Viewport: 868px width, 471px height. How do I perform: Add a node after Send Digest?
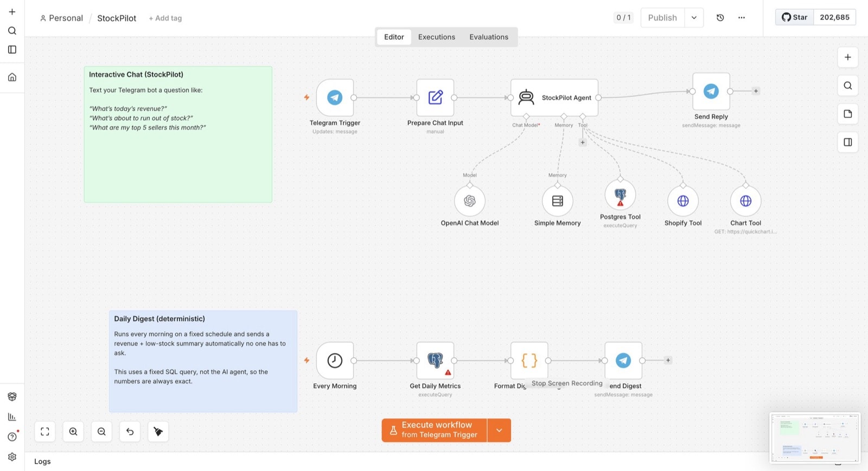click(668, 360)
